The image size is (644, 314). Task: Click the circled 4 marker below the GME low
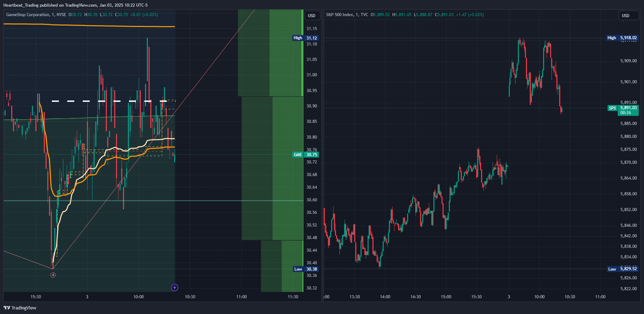(53, 275)
